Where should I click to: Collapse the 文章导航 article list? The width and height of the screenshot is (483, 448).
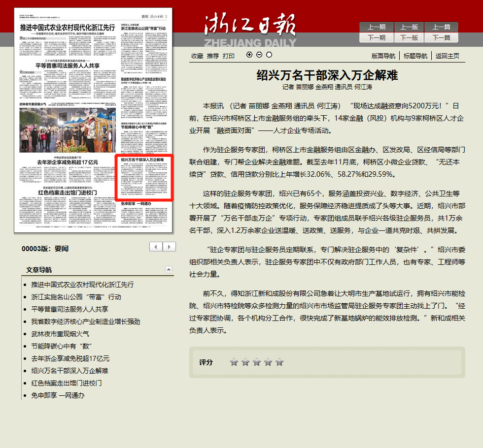coord(169,270)
